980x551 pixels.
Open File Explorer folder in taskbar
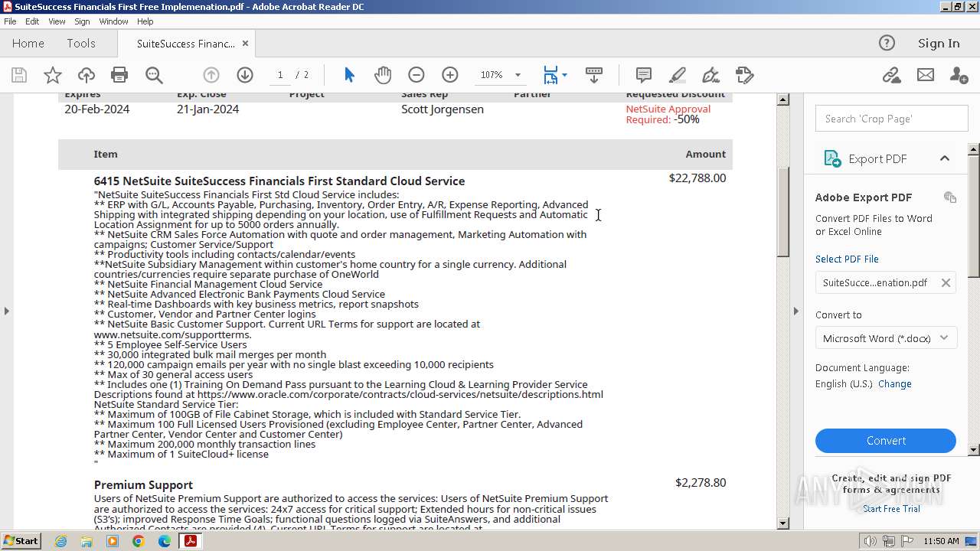click(x=87, y=541)
